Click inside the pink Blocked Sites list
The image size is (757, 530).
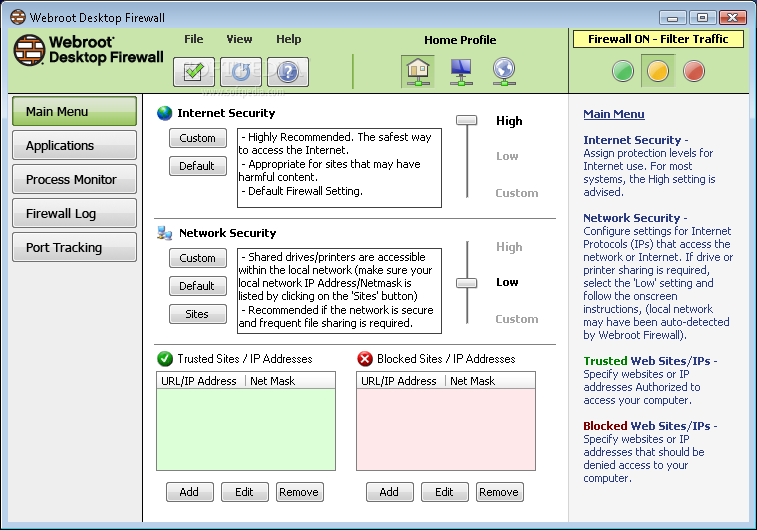pos(446,429)
